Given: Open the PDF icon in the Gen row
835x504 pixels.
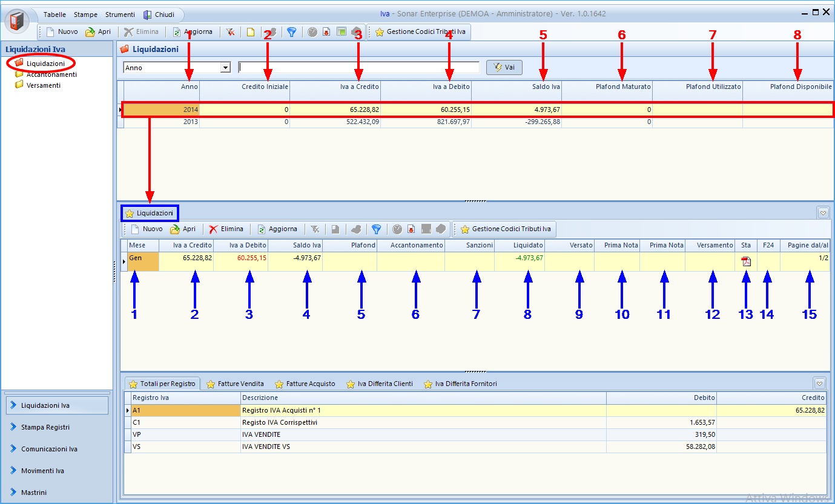Looking at the screenshot, I should click(x=746, y=261).
